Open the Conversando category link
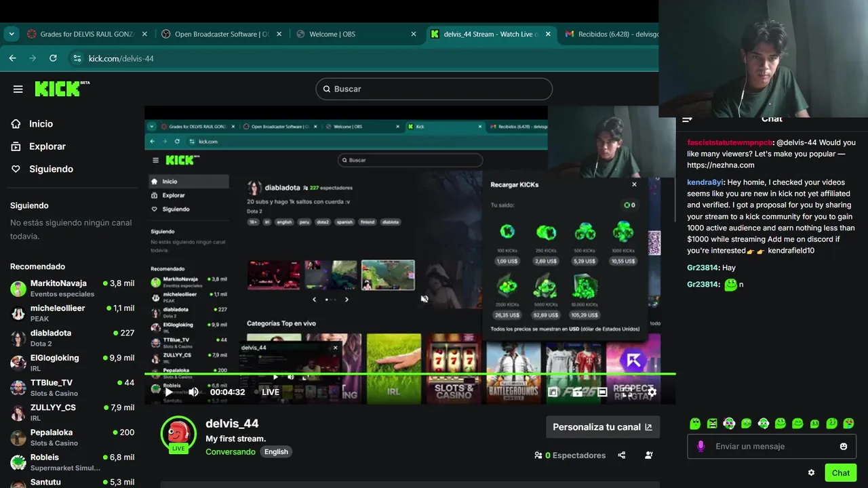The width and height of the screenshot is (868, 488). pos(231,451)
